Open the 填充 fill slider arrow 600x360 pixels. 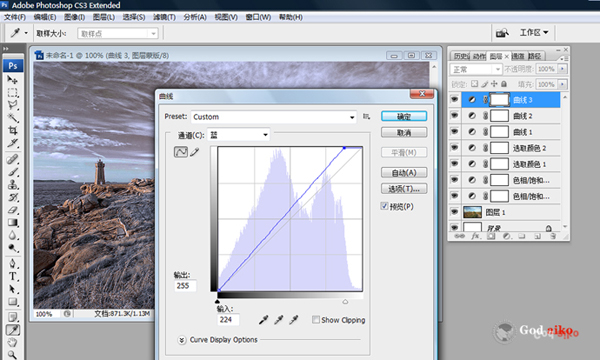pyautogui.click(x=562, y=84)
